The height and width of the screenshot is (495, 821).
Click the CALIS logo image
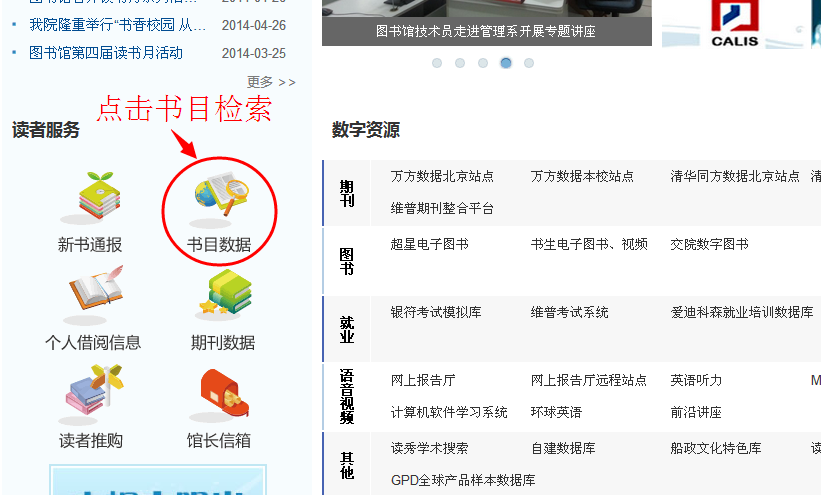tap(735, 24)
